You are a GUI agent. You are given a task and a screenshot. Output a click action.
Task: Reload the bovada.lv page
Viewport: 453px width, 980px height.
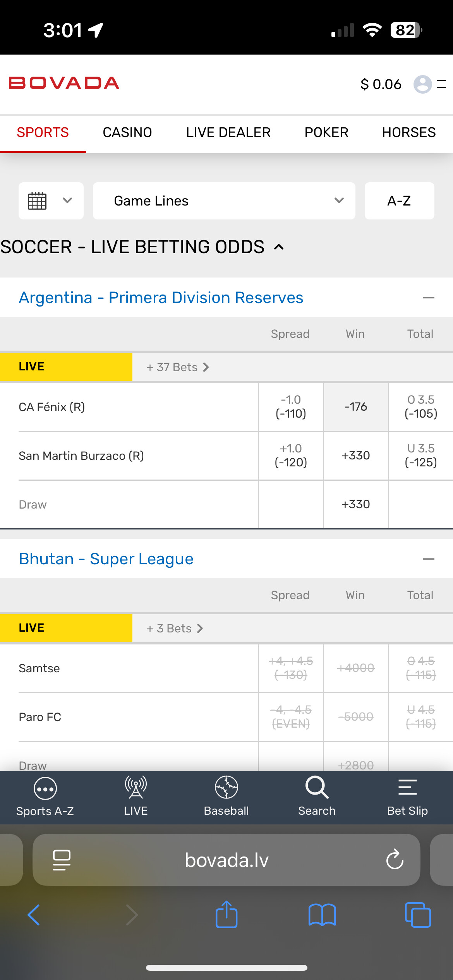[x=395, y=860]
